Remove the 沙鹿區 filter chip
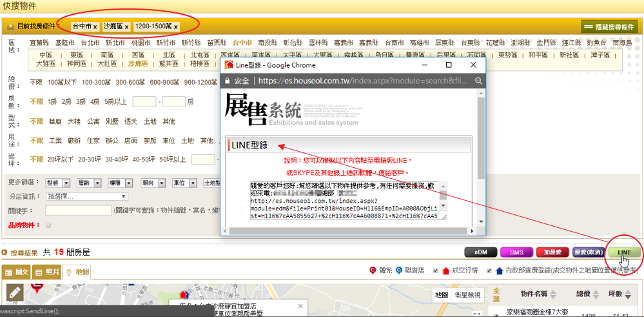This screenshot has width=644, height=317. (127, 27)
